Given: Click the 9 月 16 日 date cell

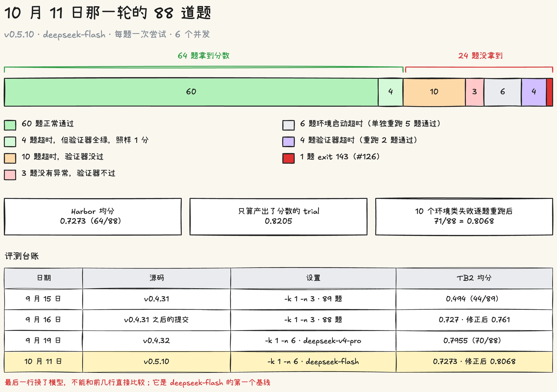Looking at the screenshot, I should (x=44, y=320).
